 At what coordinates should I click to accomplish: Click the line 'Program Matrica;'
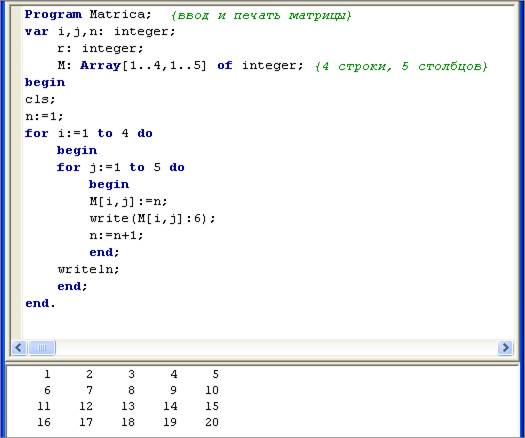(88, 15)
